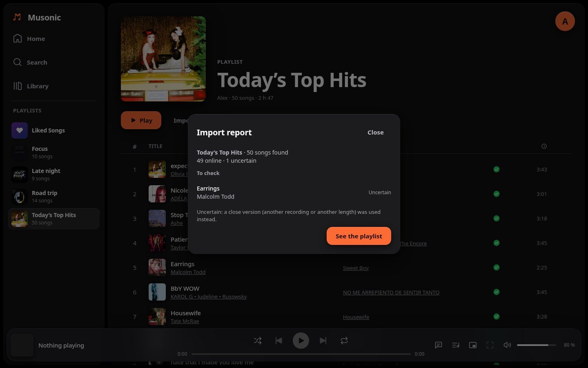
Task: Toggle picture-in-picture mini player
Action: pyautogui.click(x=473, y=345)
